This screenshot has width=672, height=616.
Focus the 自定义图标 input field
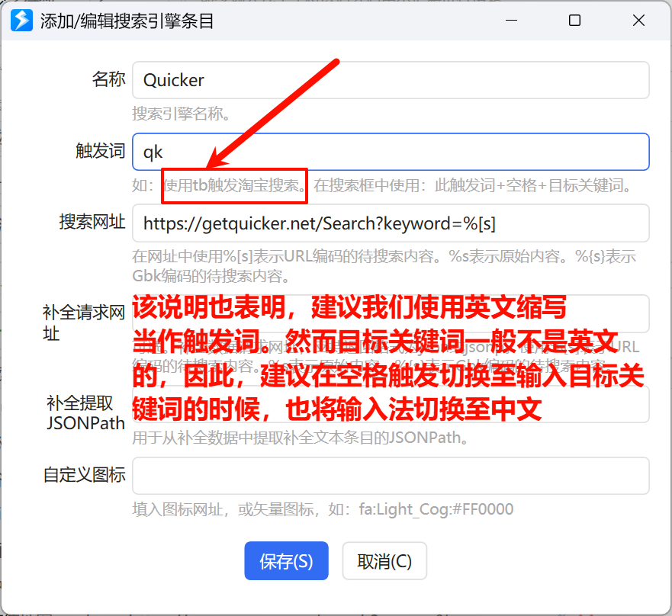click(x=391, y=476)
